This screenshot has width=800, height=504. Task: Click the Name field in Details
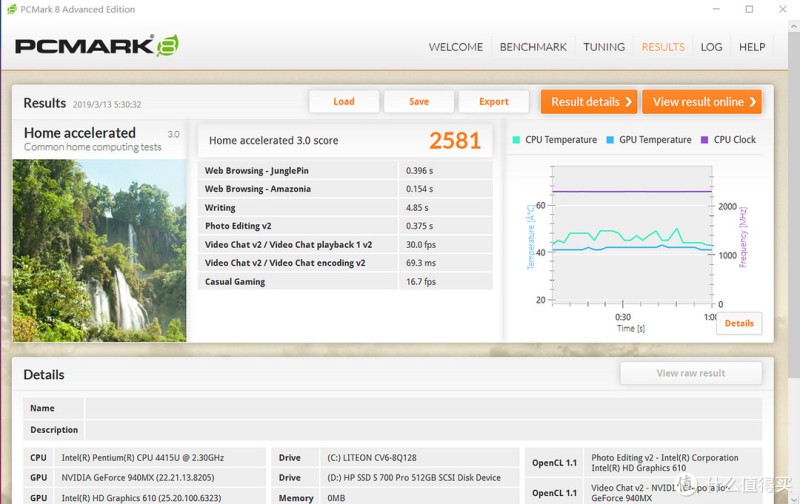(423, 408)
